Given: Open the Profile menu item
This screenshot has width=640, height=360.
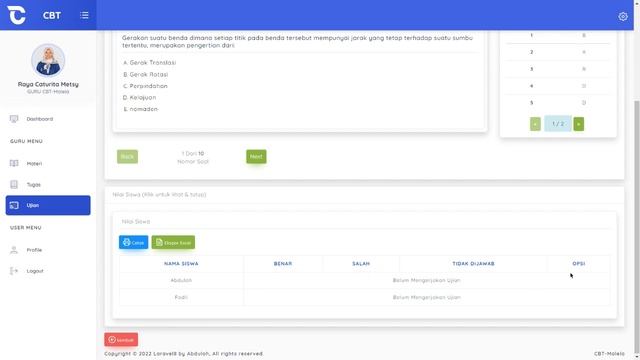Looking at the screenshot, I should pos(48,250).
